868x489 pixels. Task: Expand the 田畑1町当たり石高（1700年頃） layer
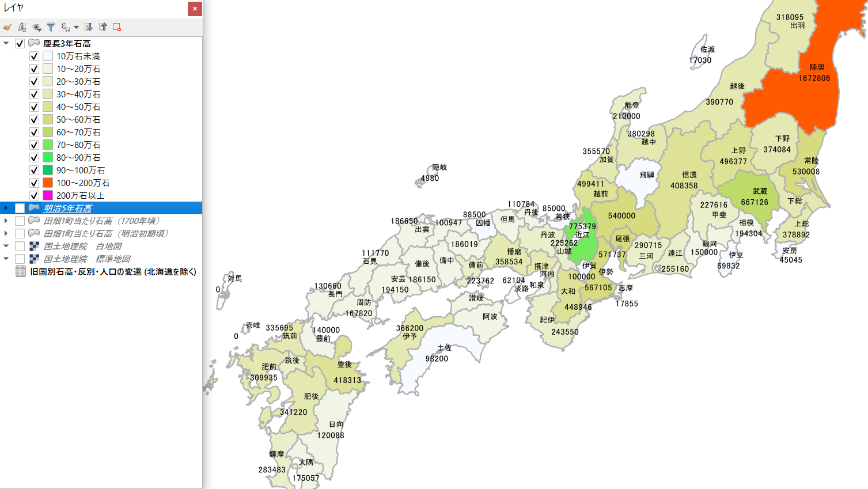coord(6,221)
